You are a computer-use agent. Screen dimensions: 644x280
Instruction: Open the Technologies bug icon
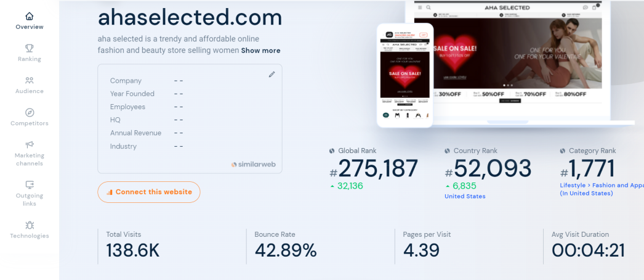tap(30, 225)
